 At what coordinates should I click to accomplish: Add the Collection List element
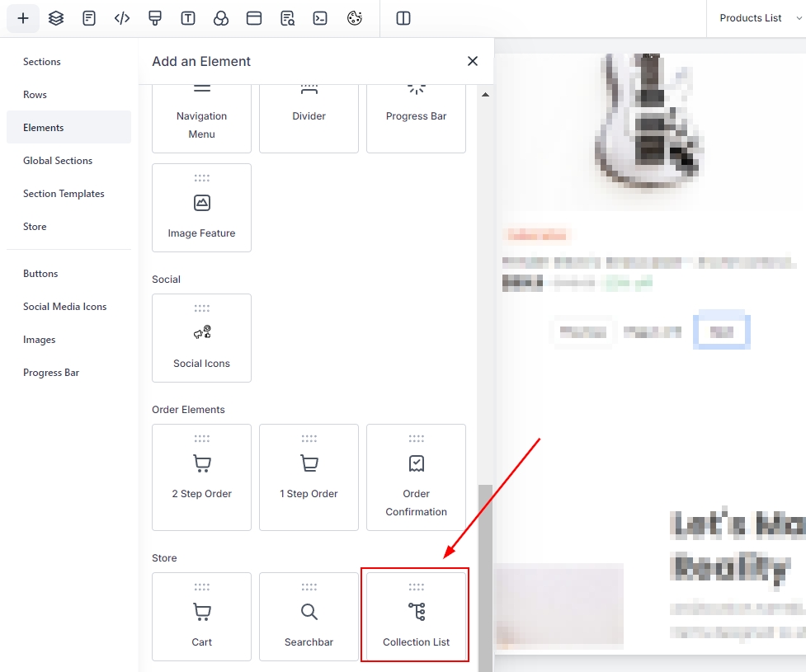click(x=416, y=615)
